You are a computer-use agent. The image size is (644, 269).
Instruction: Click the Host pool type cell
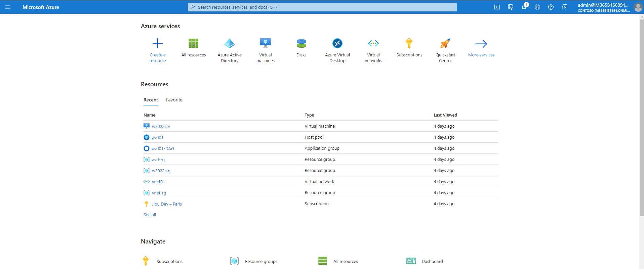(x=314, y=137)
